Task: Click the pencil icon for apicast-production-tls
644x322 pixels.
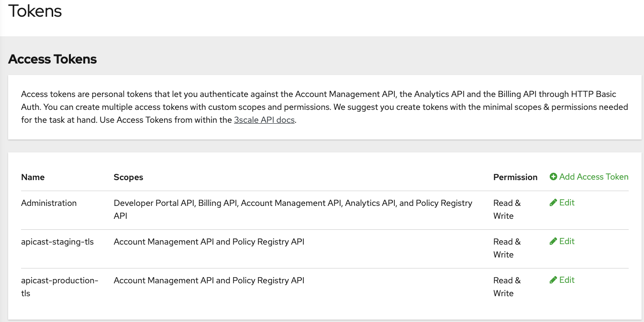Action: 553,280
